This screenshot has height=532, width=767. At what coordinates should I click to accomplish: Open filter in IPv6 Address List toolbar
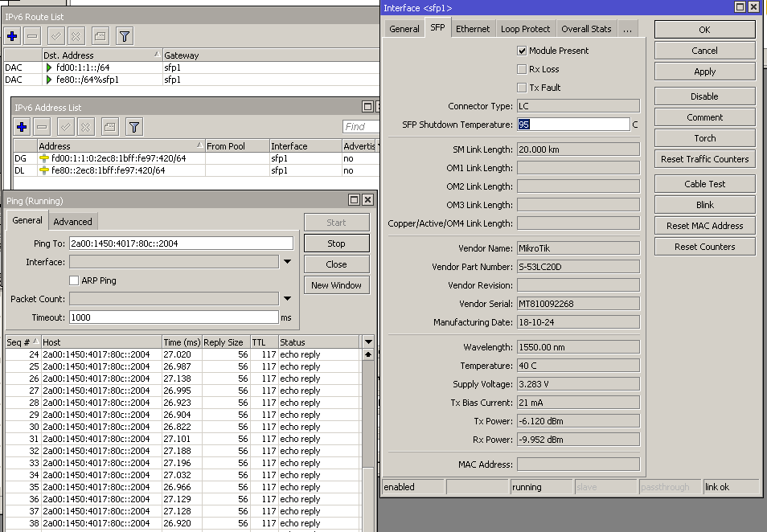pyautogui.click(x=134, y=127)
